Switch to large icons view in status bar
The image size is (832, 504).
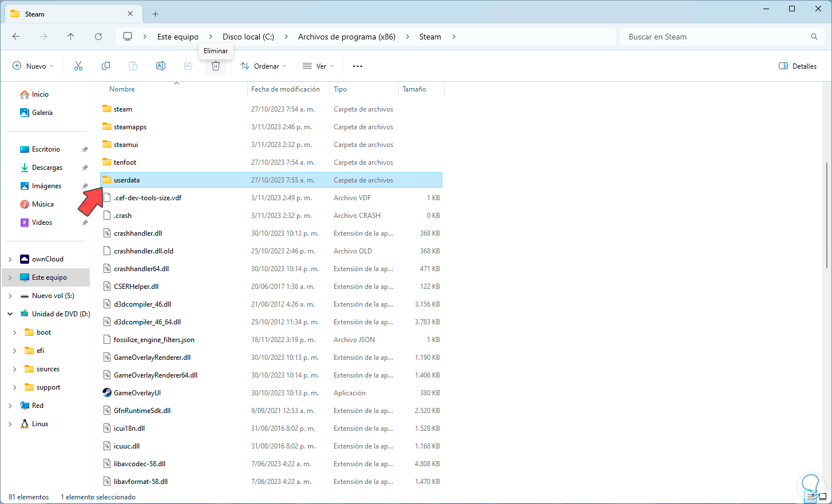(x=824, y=497)
